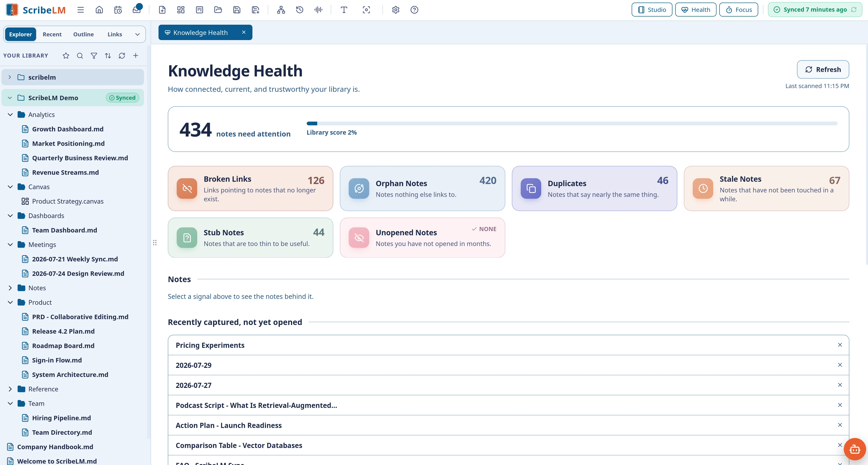The width and height of the screenshot is (868, 465).
Task: Select the Unopened Notes signal card
Action: [x=423, y=238]
